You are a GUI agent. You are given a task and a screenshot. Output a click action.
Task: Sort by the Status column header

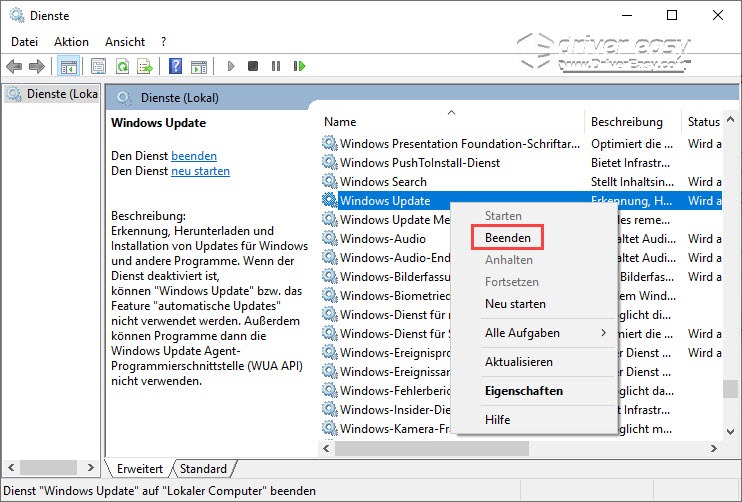[x=702, y=122]
